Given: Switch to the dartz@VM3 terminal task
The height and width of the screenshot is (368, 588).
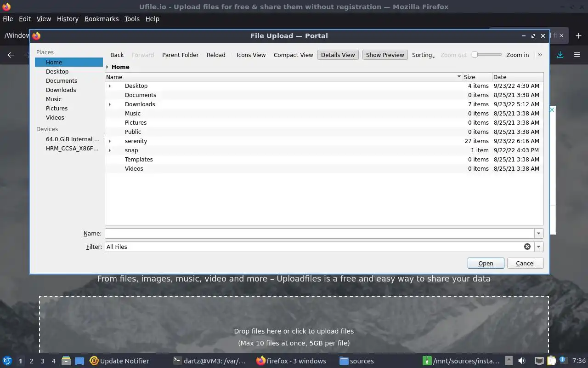Looking at the screenshot, I should [x=209, y=361].
